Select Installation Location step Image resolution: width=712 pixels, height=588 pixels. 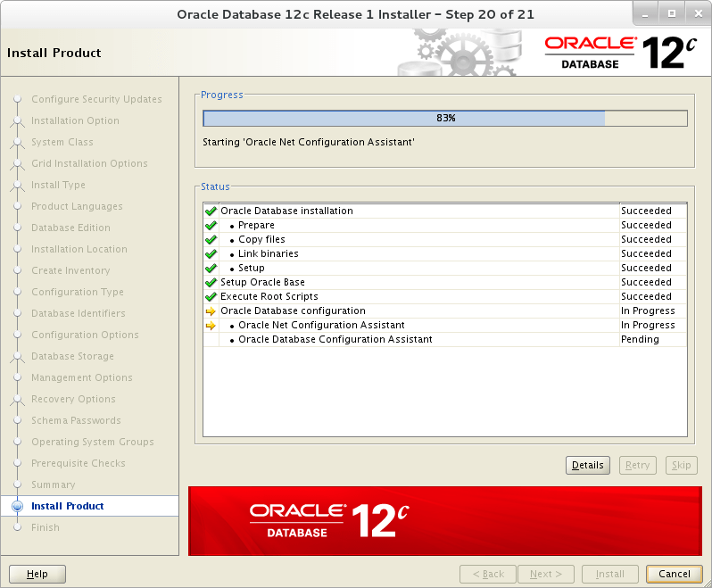pos(79,249)
